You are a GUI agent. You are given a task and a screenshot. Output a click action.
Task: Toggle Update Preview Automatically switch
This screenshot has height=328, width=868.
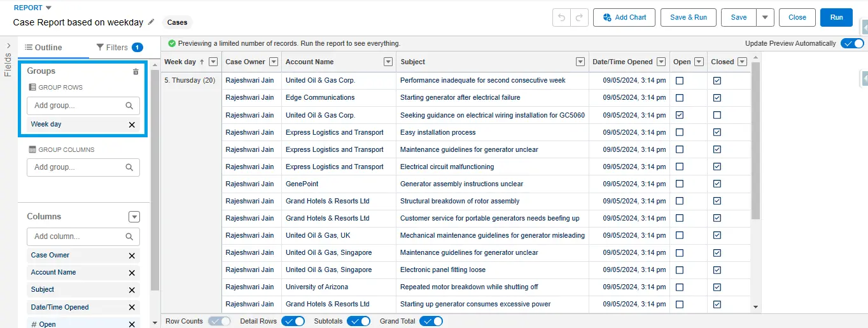click(x=852, y=43)
